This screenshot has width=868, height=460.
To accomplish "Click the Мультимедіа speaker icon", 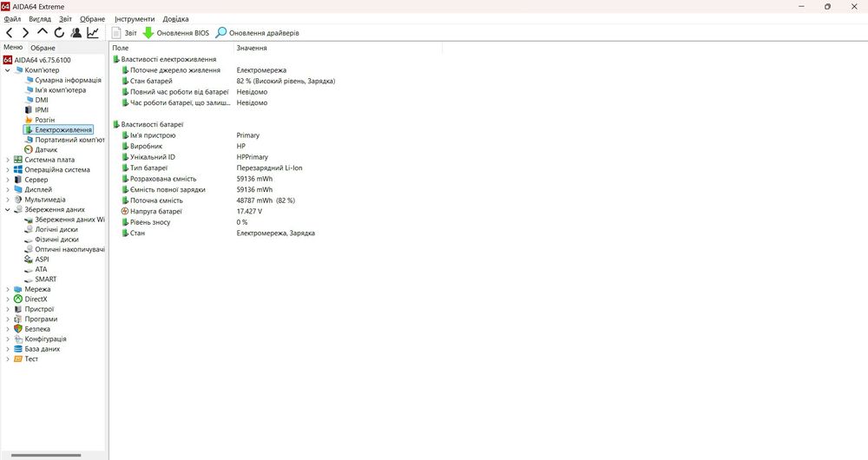I will coord(18,200).
